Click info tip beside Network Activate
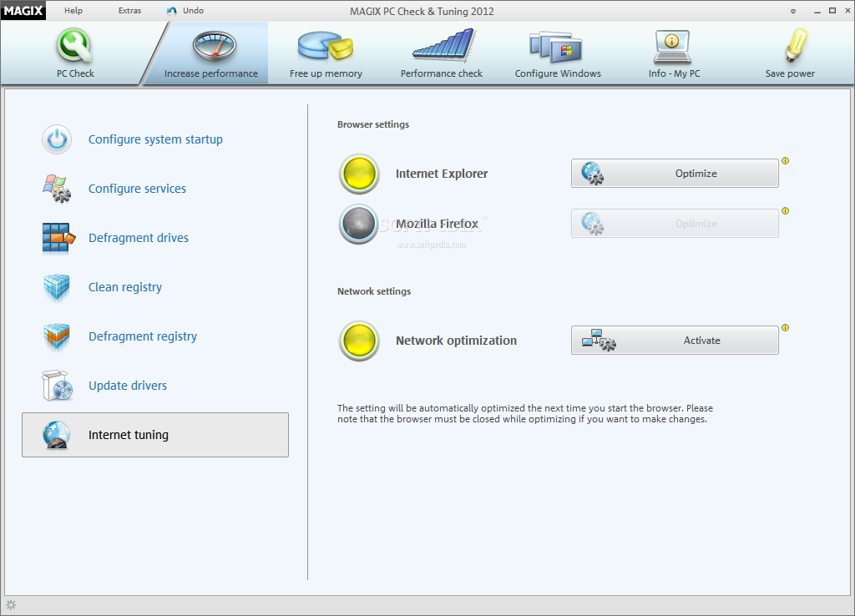Image resolution: width=855 pixels, height=616 pixels. [785, 328]
